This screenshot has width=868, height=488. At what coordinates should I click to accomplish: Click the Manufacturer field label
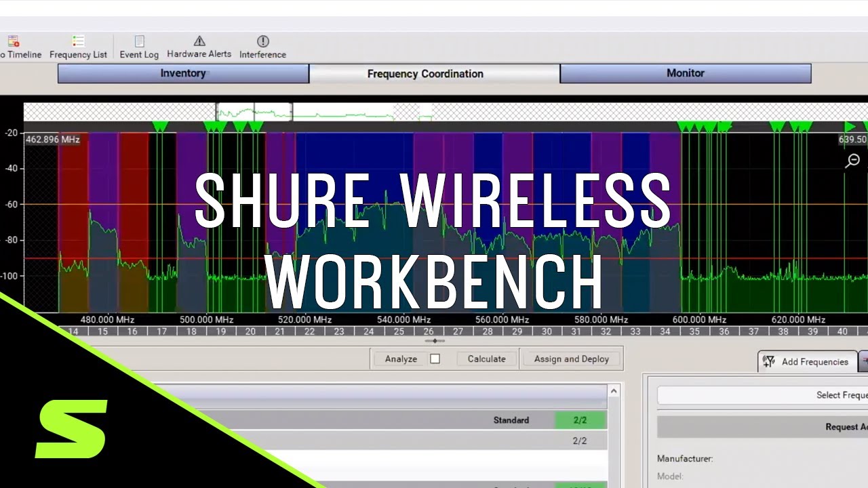tap(685, 459)
